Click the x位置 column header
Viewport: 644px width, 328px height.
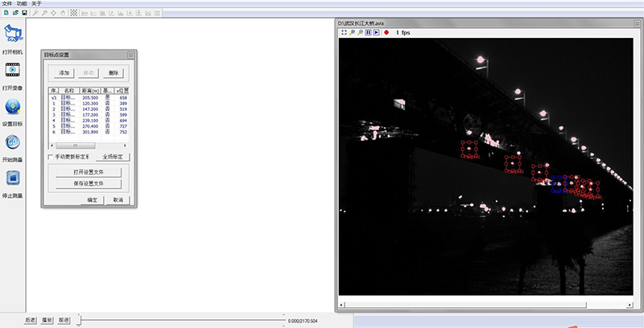(x=122, y=90)
